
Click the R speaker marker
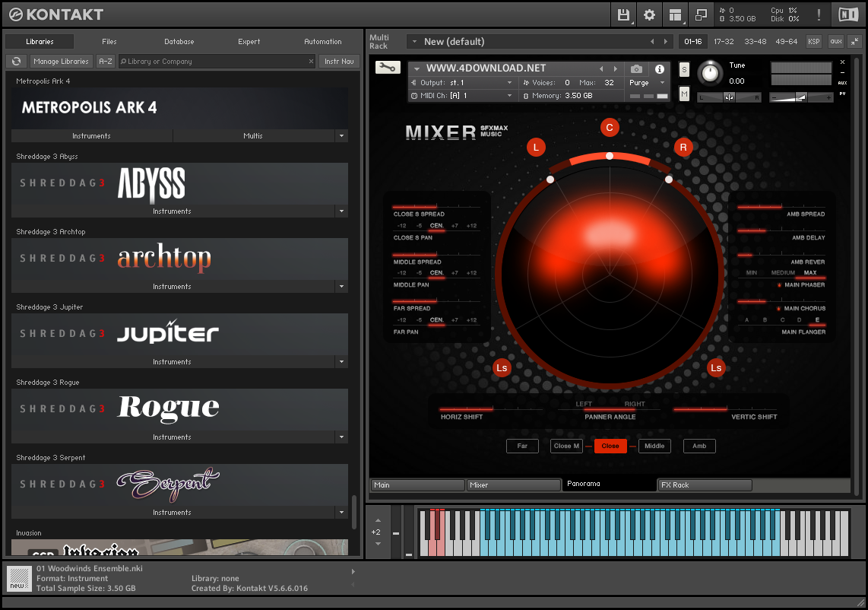[x=683, y=148]
